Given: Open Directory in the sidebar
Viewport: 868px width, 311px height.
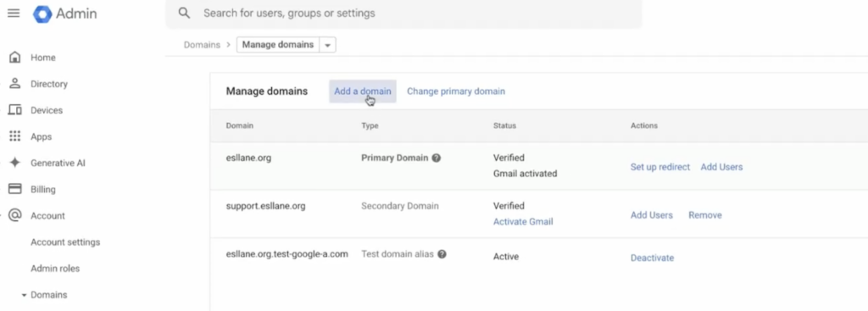Looking at the screenshot, I should 48,84.
